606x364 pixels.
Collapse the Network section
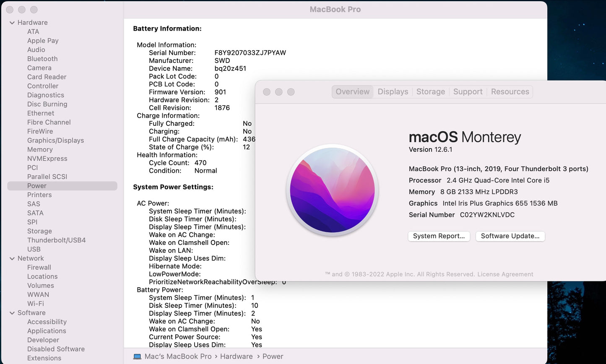tap(12, 258)
